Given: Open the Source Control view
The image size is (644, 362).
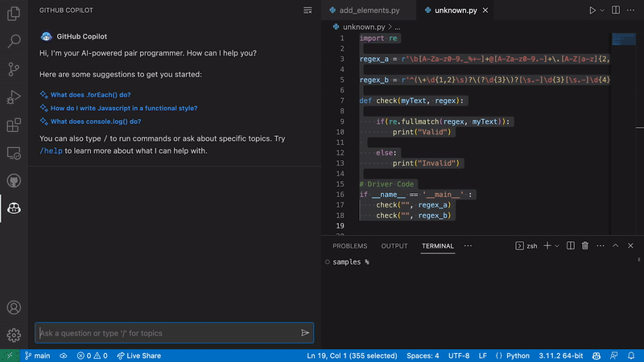Looking at the screenshot, I should [x=14, y=68].
